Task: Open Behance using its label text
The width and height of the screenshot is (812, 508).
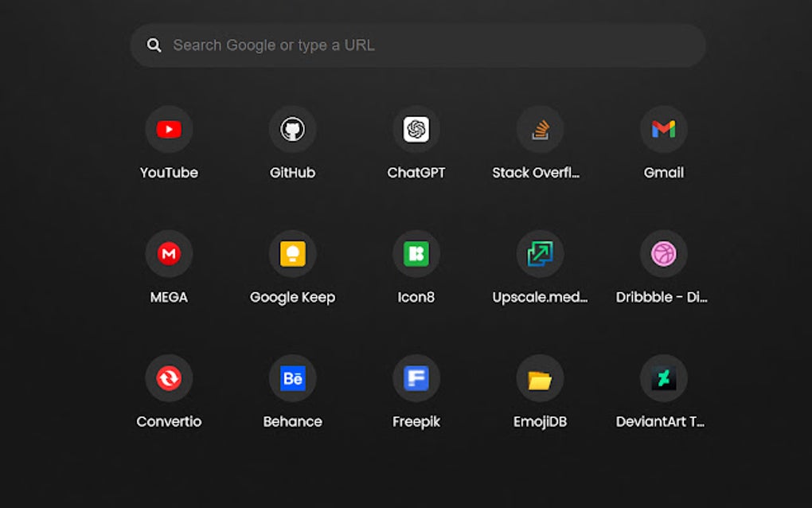Action: [292, 421]
